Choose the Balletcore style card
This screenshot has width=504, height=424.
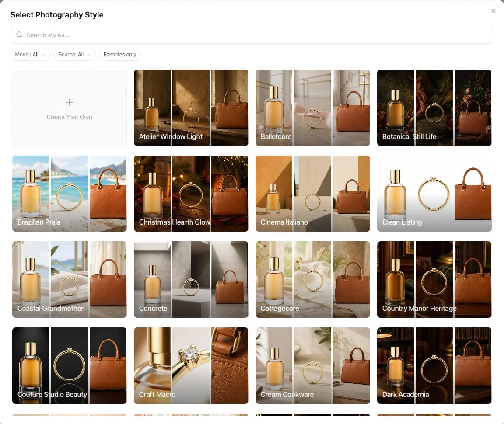pyautogui.click(x=312, y=108)
